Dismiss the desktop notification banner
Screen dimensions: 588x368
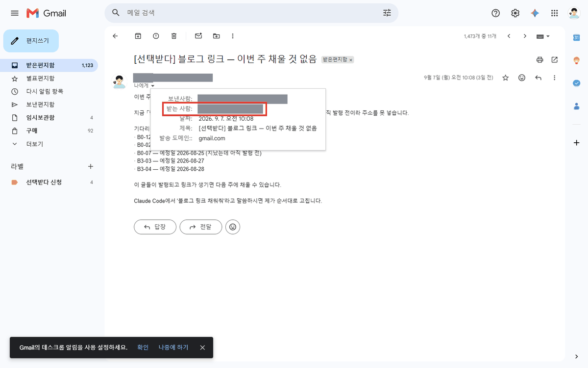click(x=202, y=347)
